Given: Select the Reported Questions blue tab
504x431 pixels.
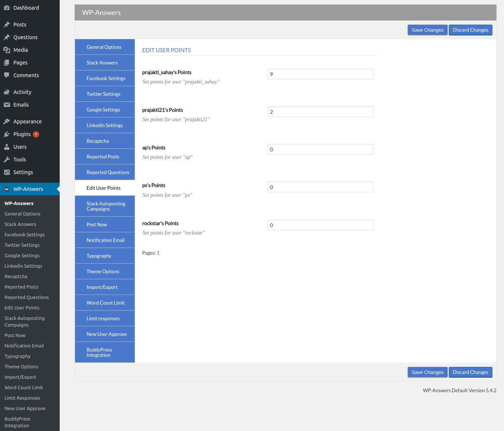Looking at the screenshot, I should click(105, 172).
